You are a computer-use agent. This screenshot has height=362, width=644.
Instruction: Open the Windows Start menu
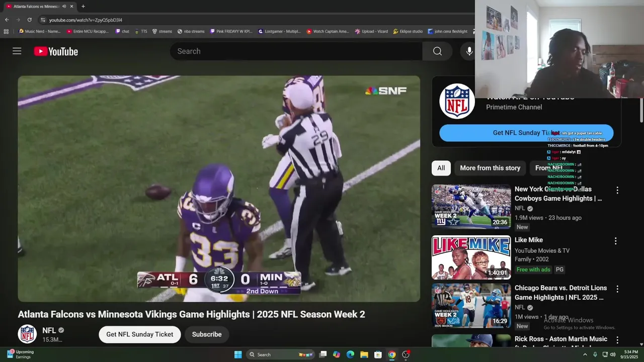coord(238,354)
